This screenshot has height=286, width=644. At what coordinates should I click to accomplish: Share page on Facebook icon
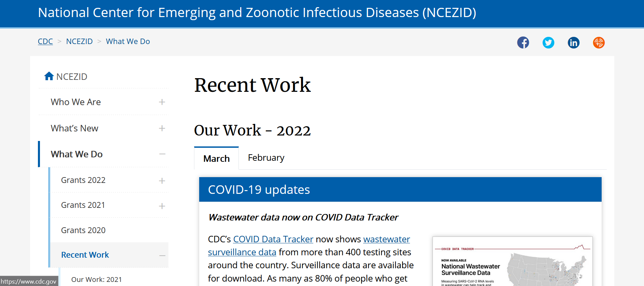coord(523,43)
